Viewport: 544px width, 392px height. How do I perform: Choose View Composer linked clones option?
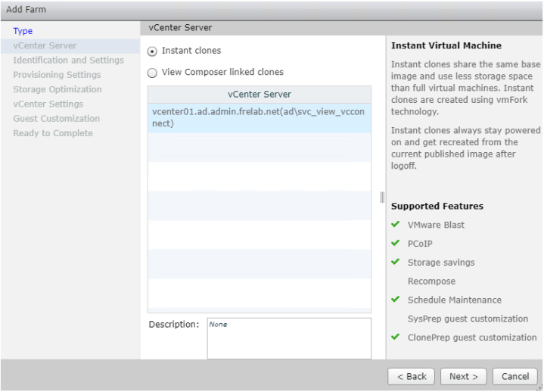coord(153,73)
